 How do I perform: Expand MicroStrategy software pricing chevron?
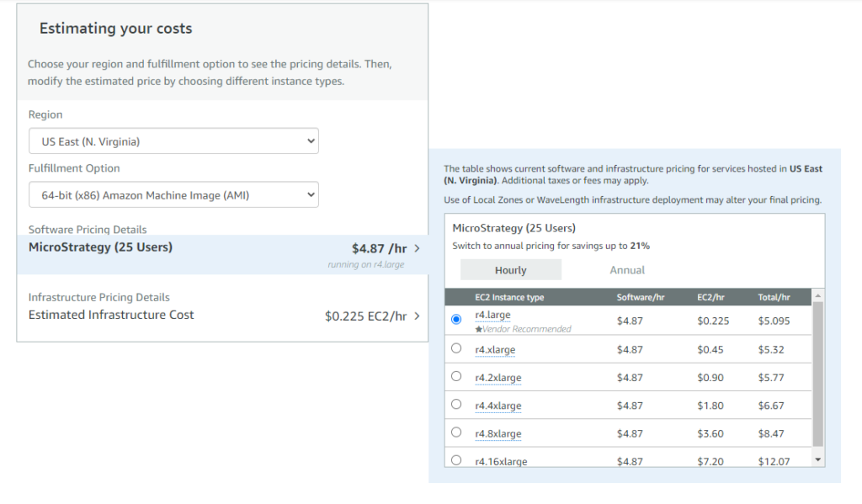[418, 248]
